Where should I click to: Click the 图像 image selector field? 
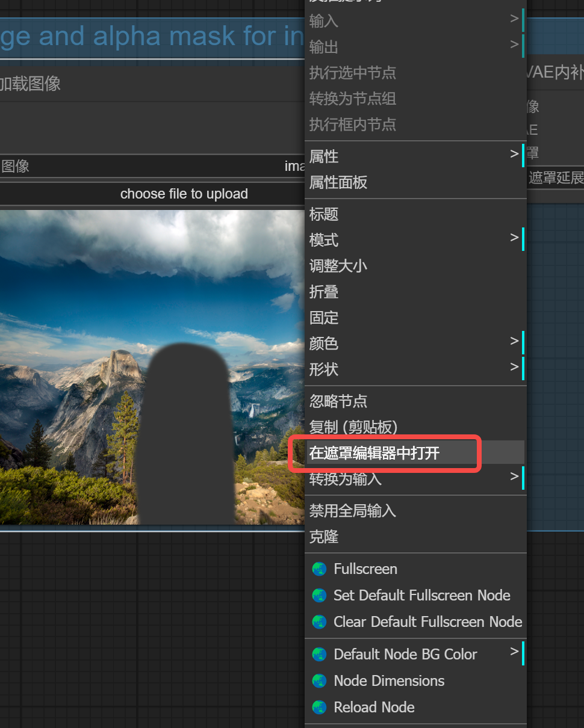pos(152,166)
